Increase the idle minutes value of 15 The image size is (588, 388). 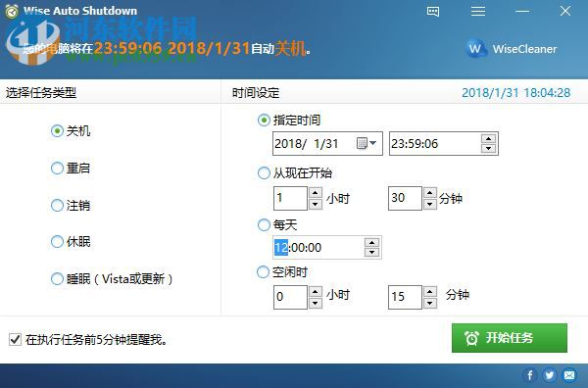point(430,292)
